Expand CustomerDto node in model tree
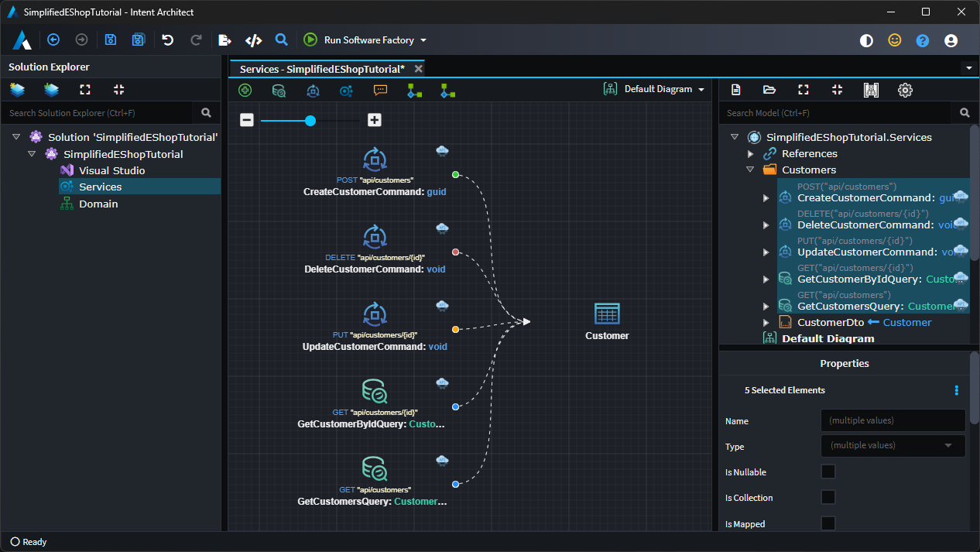The height and width of the screenshot is (552, 980). point(766,323)
